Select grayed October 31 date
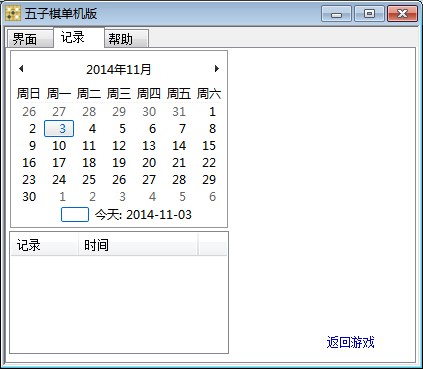 [x=179, y=112]
